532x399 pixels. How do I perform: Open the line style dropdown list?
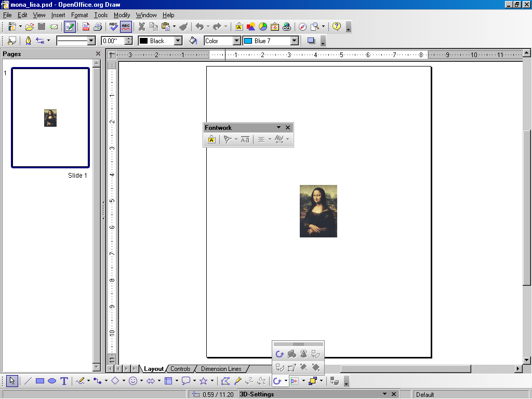click(x=91, y=41)
